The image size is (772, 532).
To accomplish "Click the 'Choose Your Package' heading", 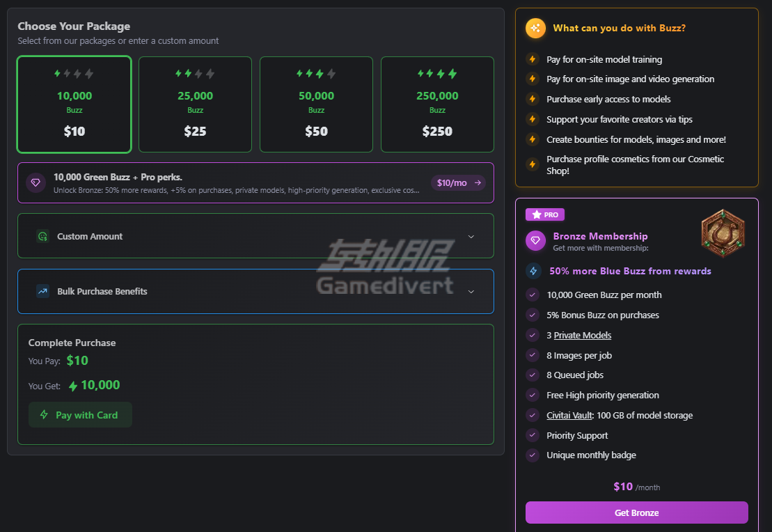I will point(74,26).
